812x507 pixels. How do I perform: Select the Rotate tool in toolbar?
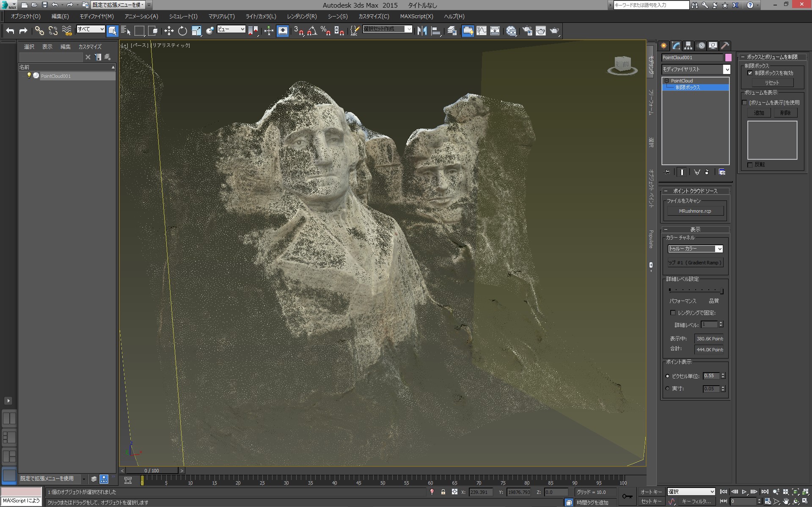[x=182, y=31]
